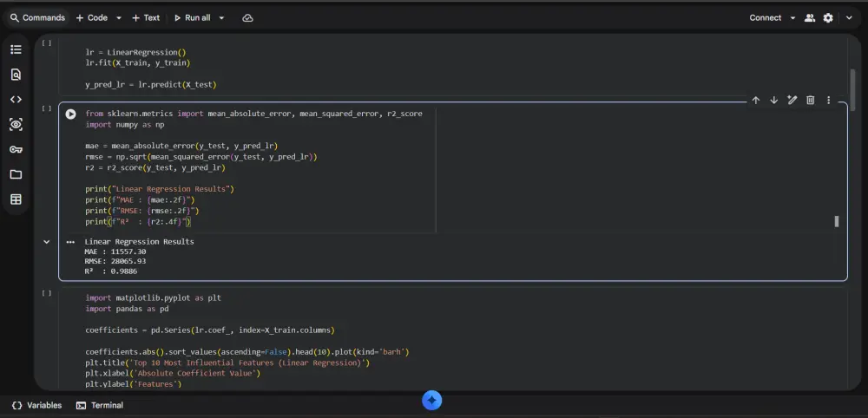Collapse the header toolbar chevron
The width and height of the screenshot is (868, 418).
coord(849,17)
